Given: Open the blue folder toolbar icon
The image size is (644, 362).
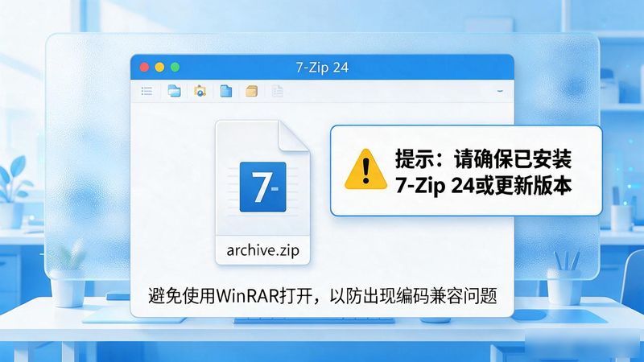Looking at the screenshot, I should (174, 91).
